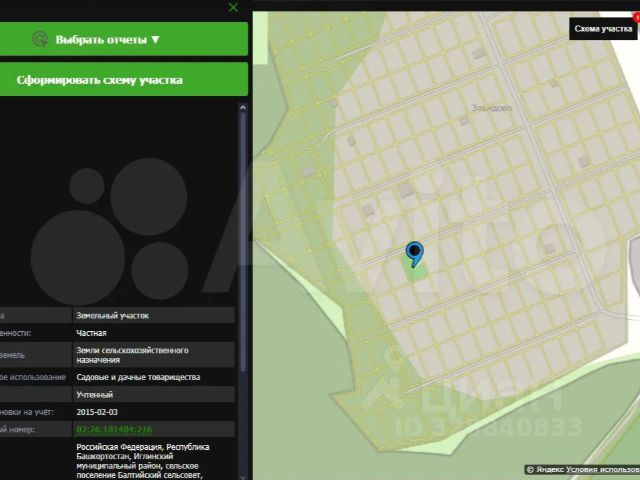Click the 'Учтенный' status value
This screenshot has height=480, width=640.
pos(95,395)
